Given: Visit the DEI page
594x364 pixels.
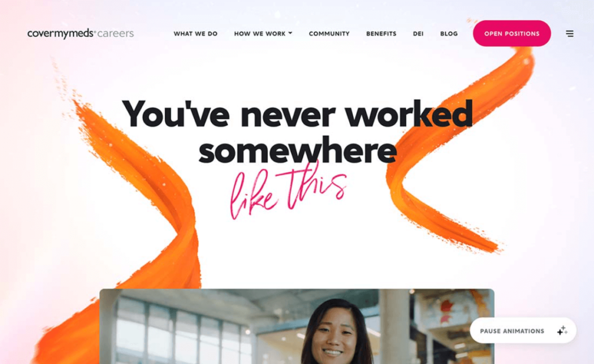Looking at the screenshot, I should click(418, 34).
